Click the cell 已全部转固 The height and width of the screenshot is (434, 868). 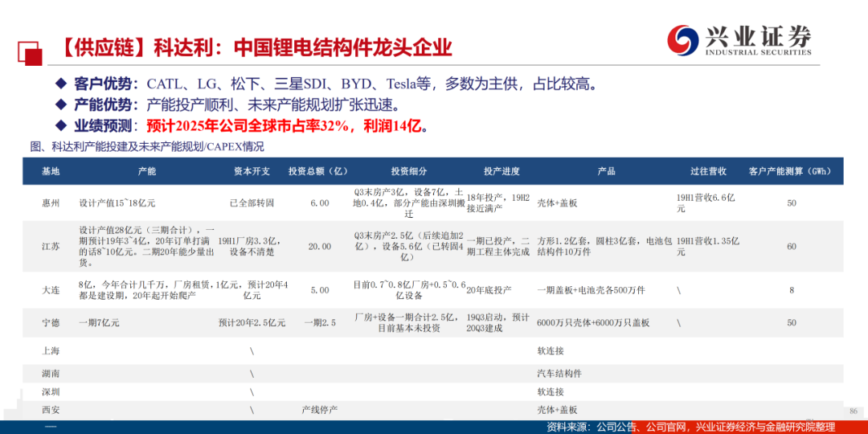[x=252, y=203]
